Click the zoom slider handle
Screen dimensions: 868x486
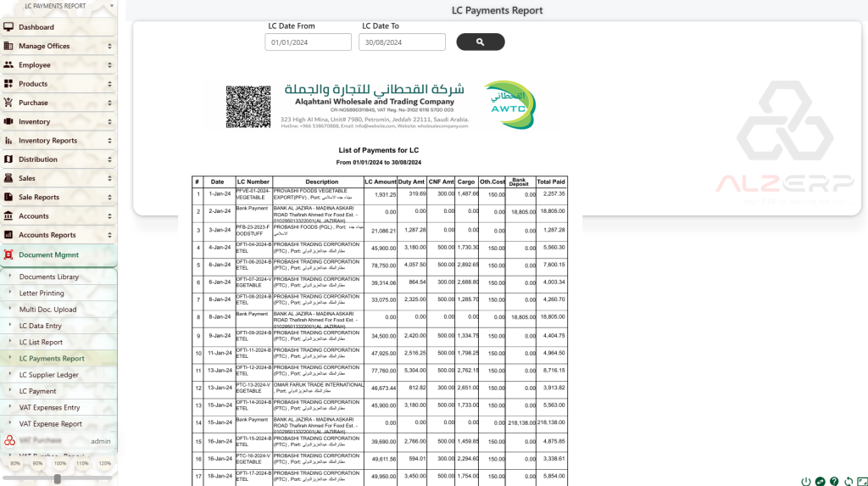pyautogui.click(x=57, y=479)
